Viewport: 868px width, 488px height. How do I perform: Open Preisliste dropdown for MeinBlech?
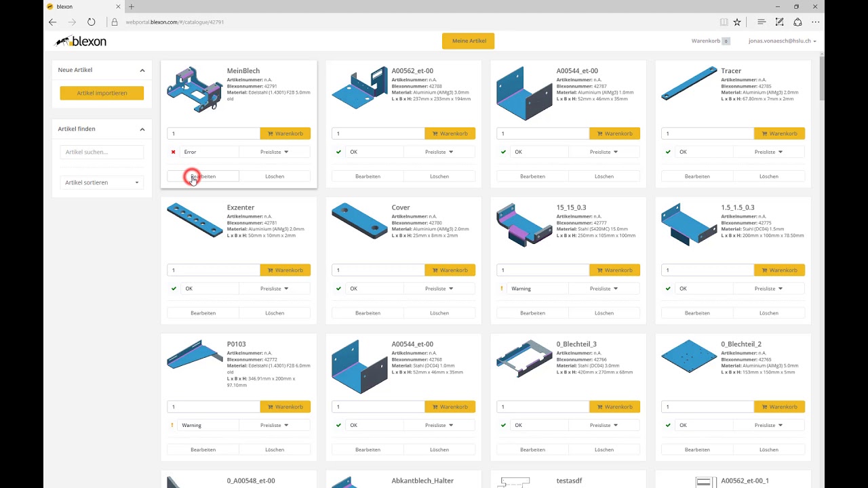[x=275, y=152]
